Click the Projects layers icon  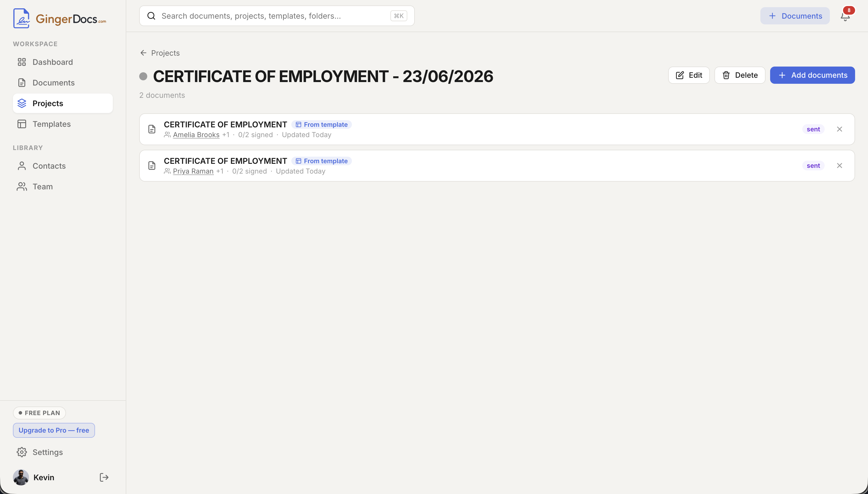point(22,104)
